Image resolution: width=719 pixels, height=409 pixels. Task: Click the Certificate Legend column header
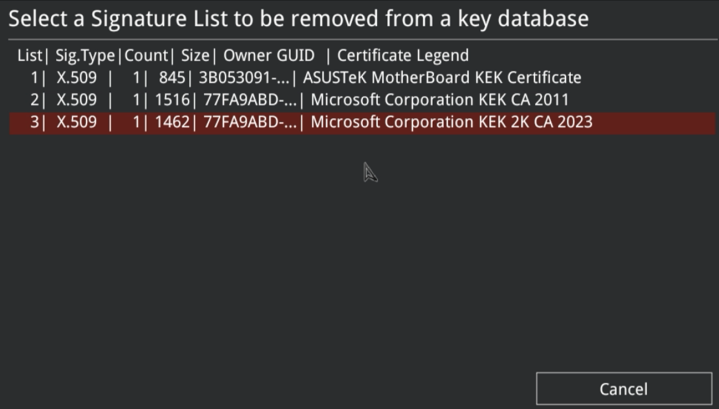pos(403,55)
